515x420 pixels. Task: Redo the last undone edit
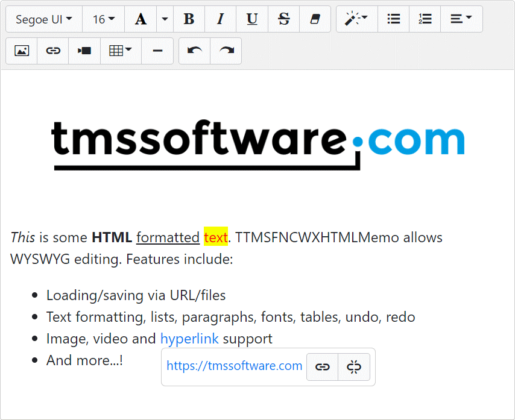[226, 51]
